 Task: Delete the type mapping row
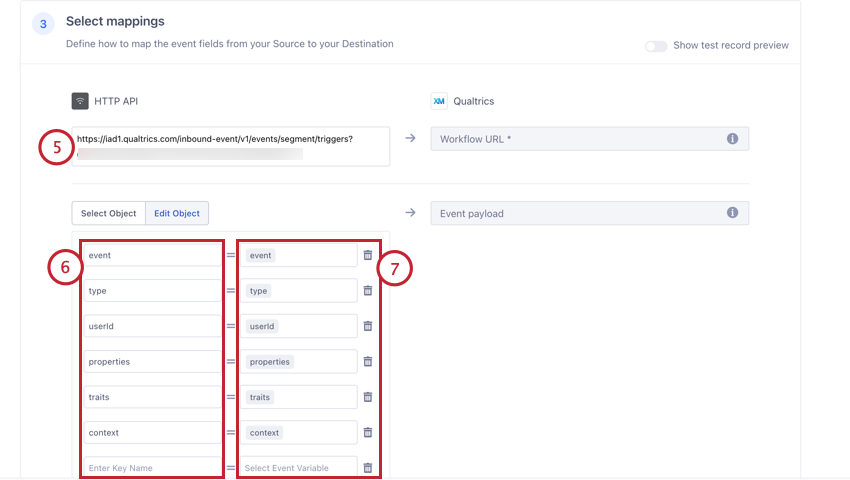click(x=368, y=291)
